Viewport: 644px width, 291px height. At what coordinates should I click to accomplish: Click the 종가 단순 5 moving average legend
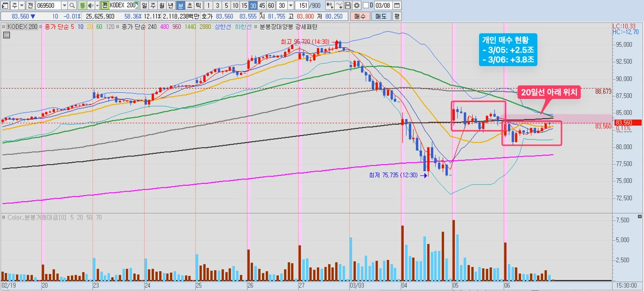pyautogui.click(x=59, y=27)
